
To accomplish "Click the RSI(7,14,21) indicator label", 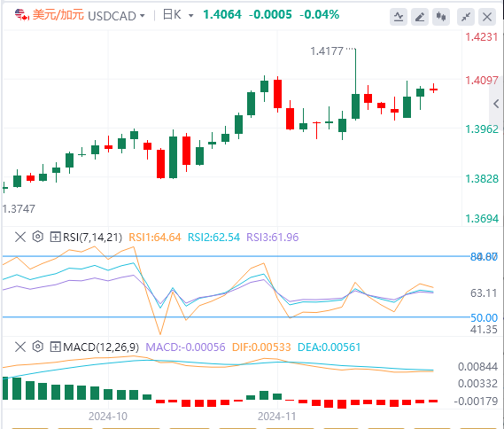I will [x=93, y=238].
